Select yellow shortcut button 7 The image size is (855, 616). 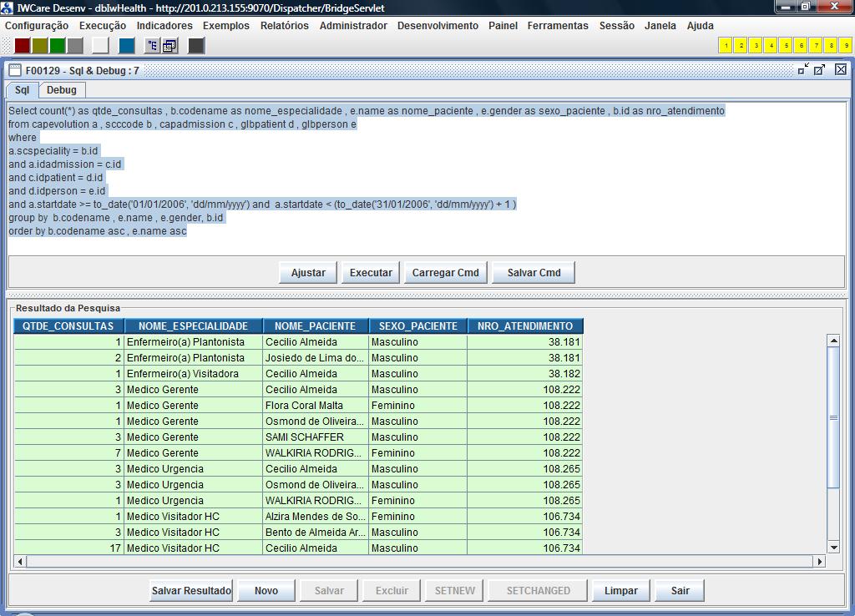click(817, 46)
